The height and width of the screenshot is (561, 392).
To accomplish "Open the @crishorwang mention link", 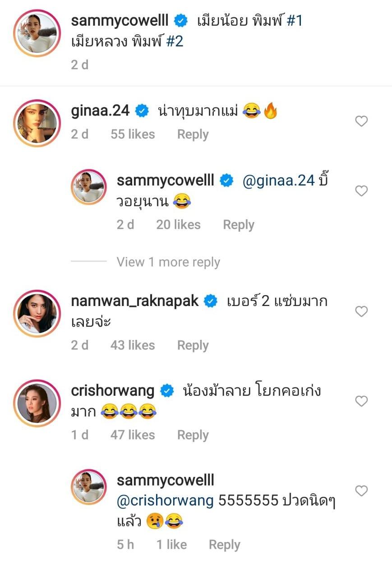I will pyautogui.click(x=165, y=501).
